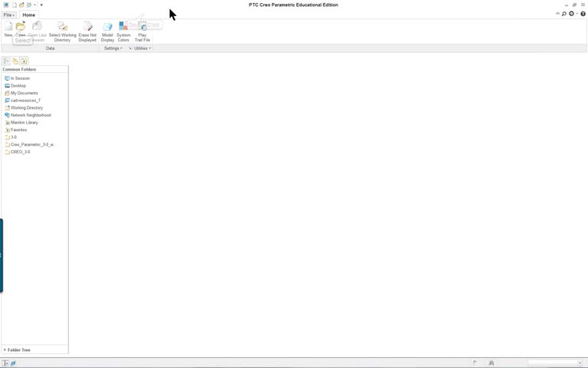Click the navigator collapse handle on left edge
The height and width of the screenshot is (368, 588).
point(1,255)
